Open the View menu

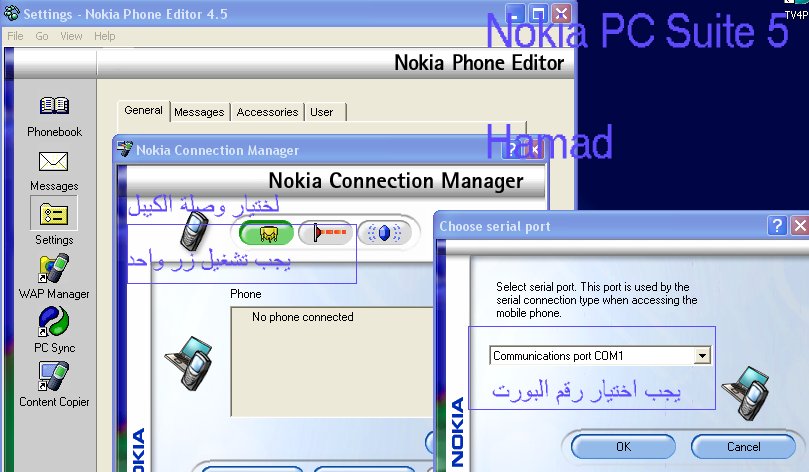pos(71,36)
